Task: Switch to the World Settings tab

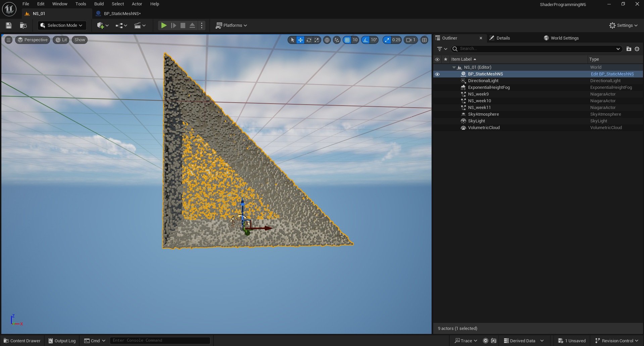Action: click(x=564, y=38)
